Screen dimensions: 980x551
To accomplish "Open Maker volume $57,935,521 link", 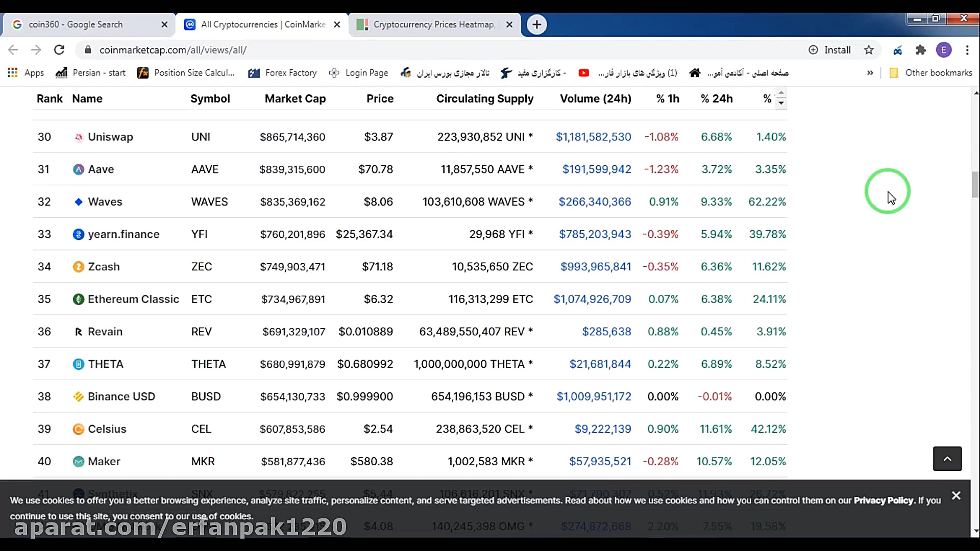I will click(600, 462).
